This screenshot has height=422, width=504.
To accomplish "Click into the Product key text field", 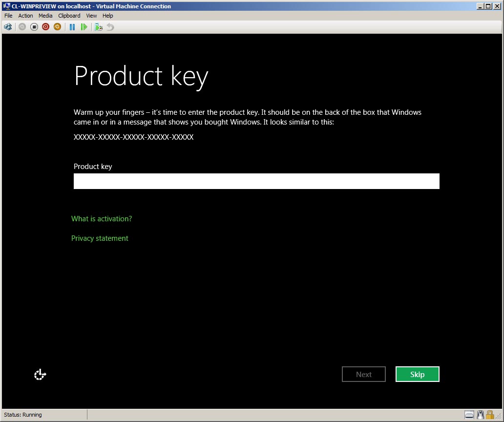I will [256, 181].
